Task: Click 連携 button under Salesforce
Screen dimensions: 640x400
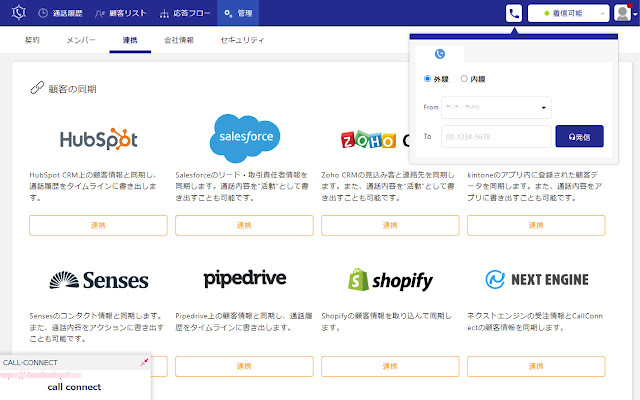Action: point(244,225)
